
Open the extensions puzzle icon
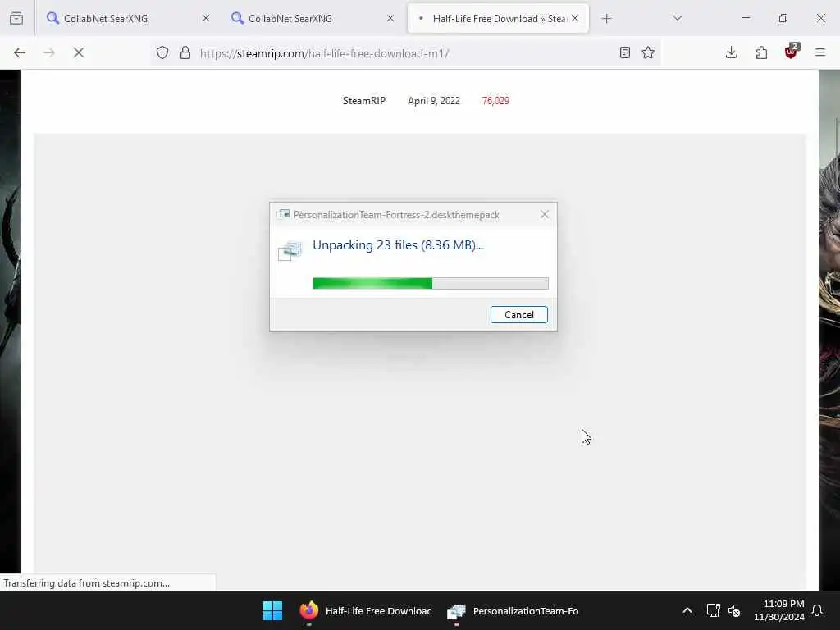pos(761,52)
